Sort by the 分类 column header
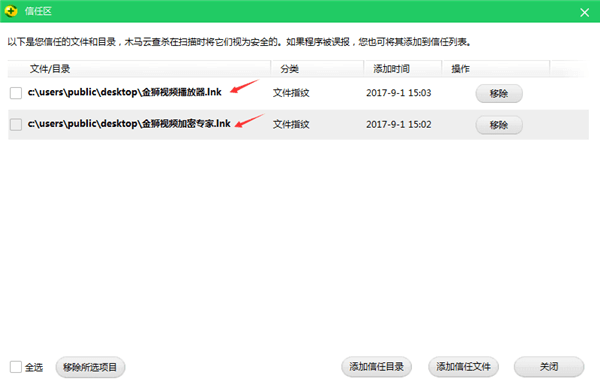600x390 pixels. [318, 69]
